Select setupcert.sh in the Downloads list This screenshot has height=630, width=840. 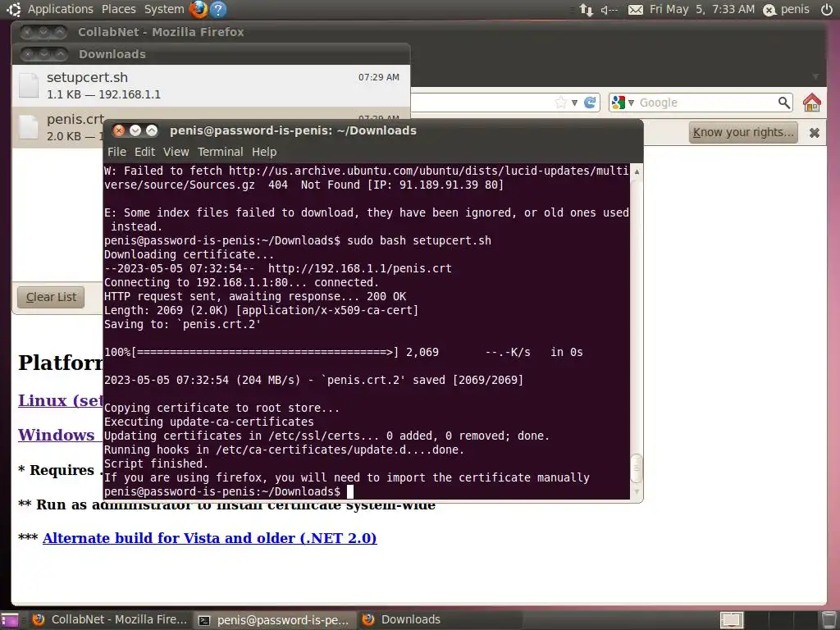(x=211, y=85)
